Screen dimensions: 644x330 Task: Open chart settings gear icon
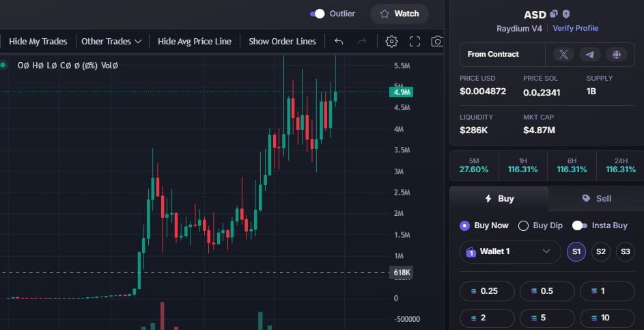pos(391,42)
